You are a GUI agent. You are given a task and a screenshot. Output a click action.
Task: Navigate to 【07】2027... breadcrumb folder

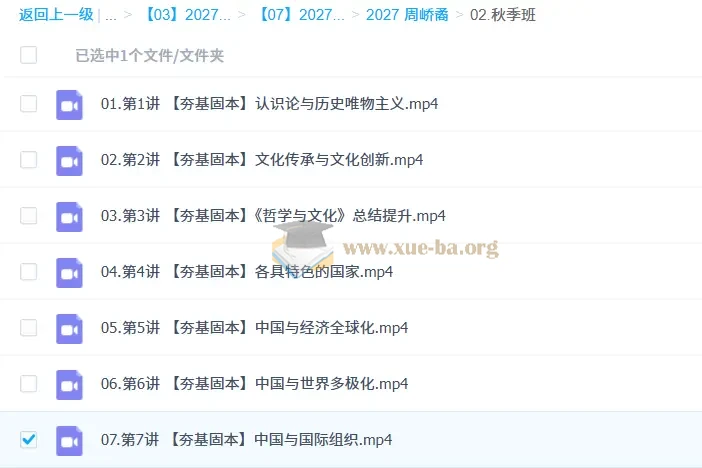pyautogui.click(x=301, y=15)
